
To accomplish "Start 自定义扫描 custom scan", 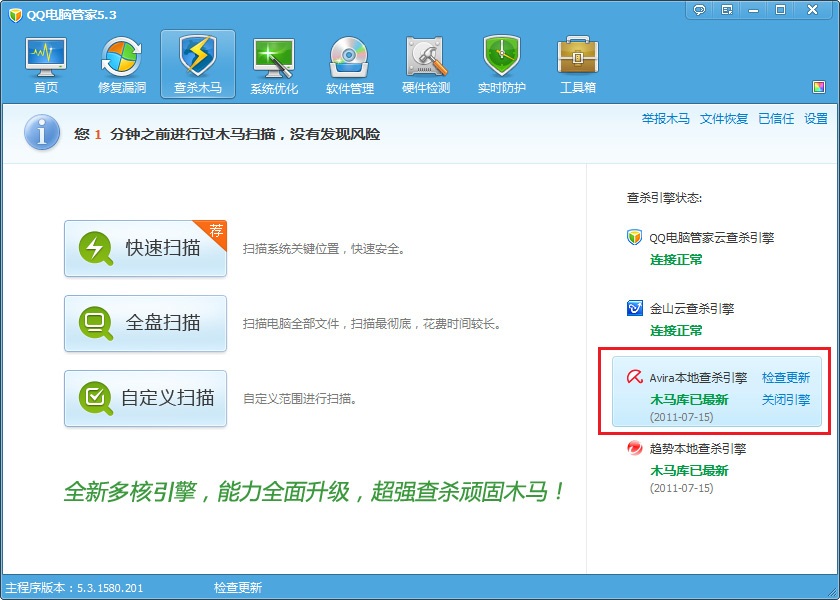I will coord(145,398).
